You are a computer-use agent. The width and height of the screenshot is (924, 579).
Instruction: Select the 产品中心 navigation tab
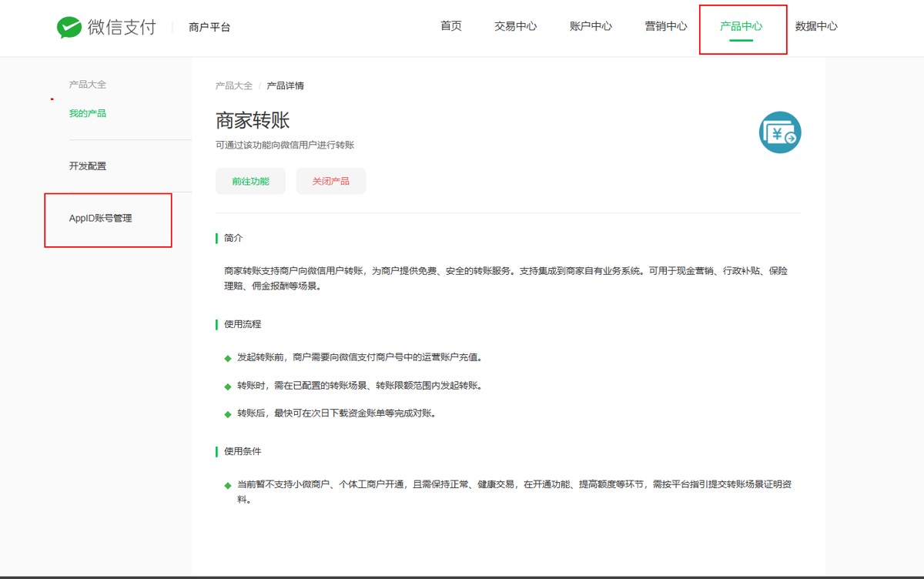coord(742,26)
